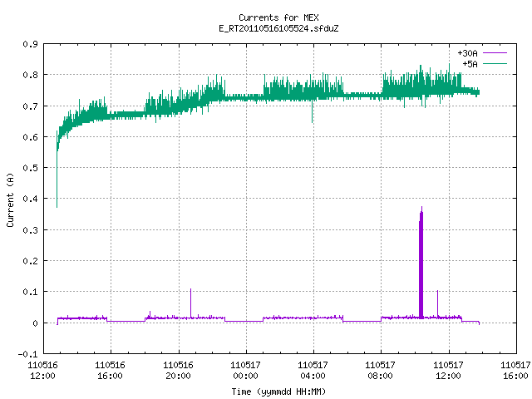This screenshot has height=399, width=532.
Task: Click the x-axis tick 110516 16:00
Action: point(110,371)
